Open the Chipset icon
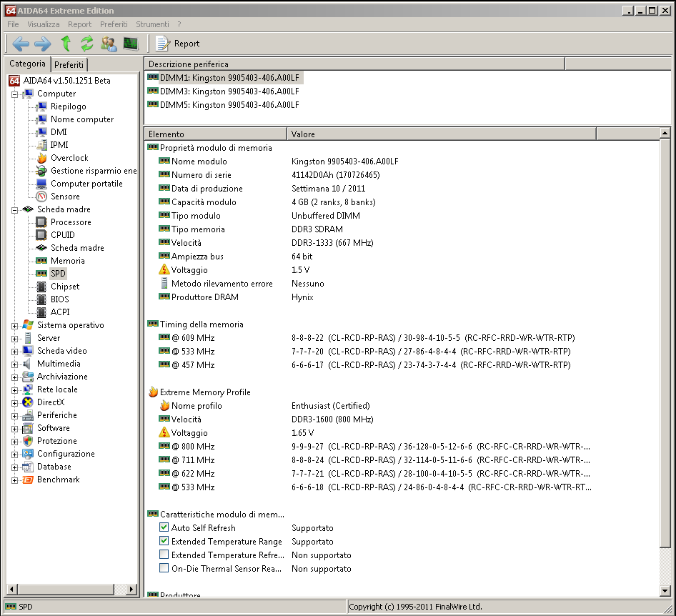The height and width of the screenshot is (616, 676). 41,287
